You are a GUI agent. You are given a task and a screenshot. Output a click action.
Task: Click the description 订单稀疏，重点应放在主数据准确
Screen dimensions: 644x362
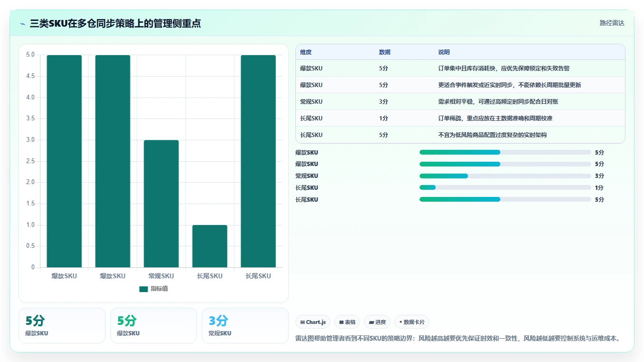coord(495,118)
